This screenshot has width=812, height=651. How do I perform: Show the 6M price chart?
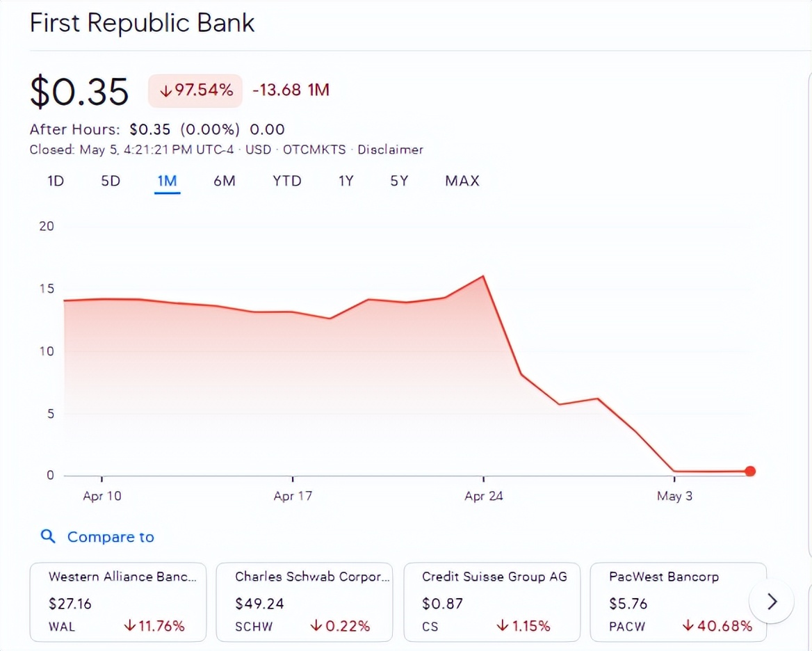click(224, 181)
